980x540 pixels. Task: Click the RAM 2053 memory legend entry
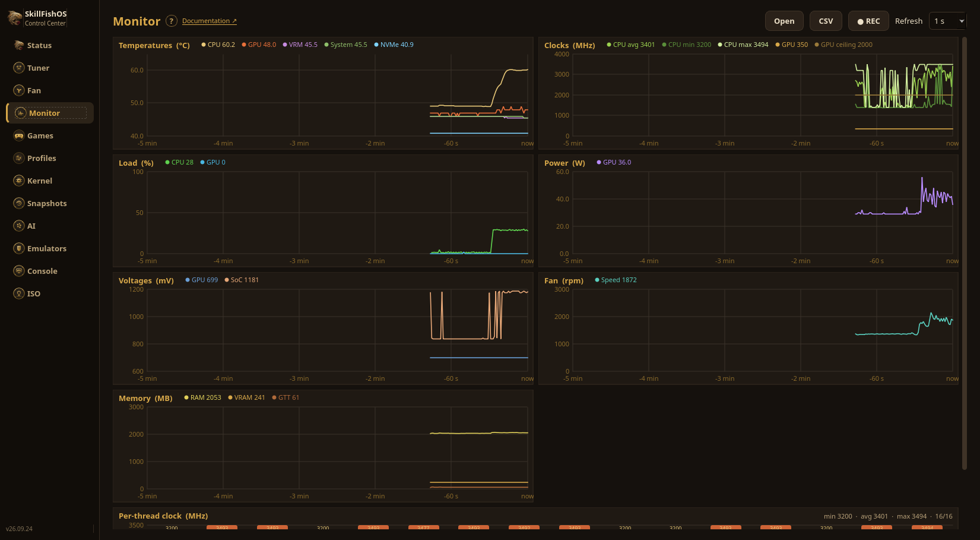tap(202, 397)
